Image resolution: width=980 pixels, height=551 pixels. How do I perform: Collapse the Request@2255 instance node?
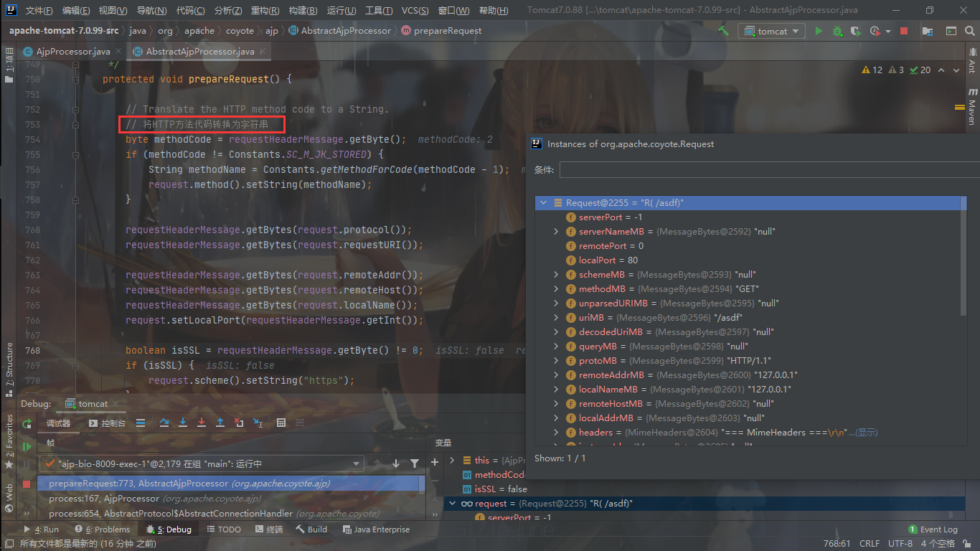544,203
